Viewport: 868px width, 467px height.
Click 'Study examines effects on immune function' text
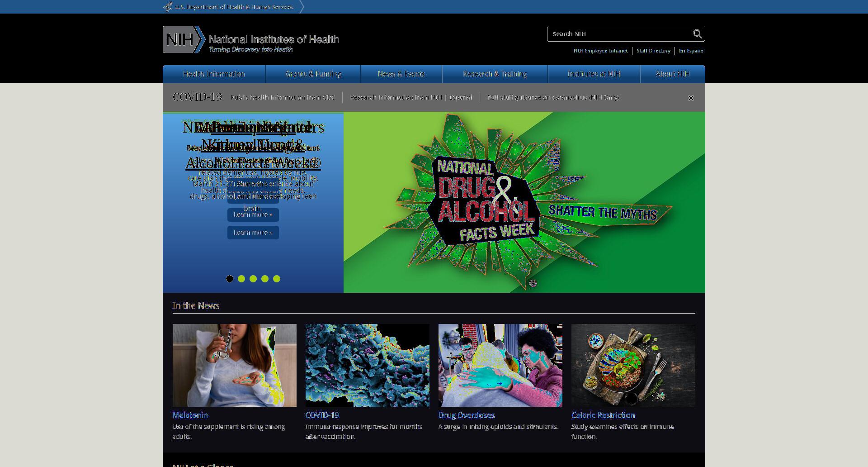[x=623, y=432]
